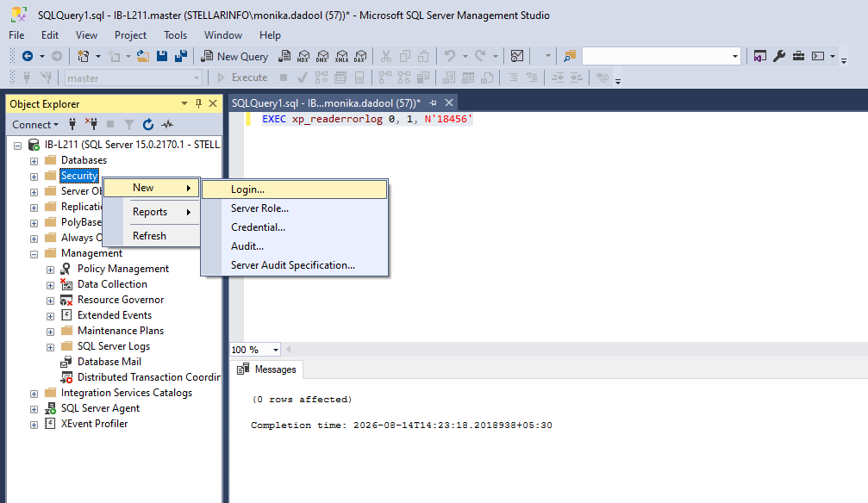
Task: Click the Find in Files icon
Action: point(570,56)
